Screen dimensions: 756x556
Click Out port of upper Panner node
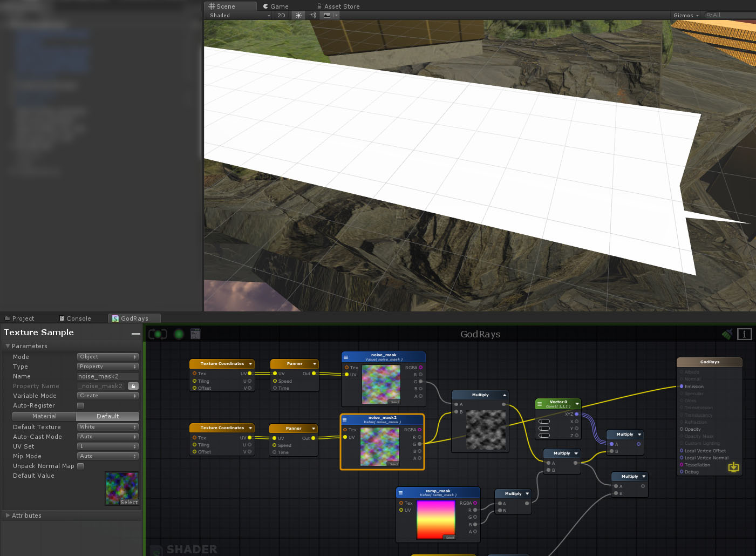click(314, 374)
